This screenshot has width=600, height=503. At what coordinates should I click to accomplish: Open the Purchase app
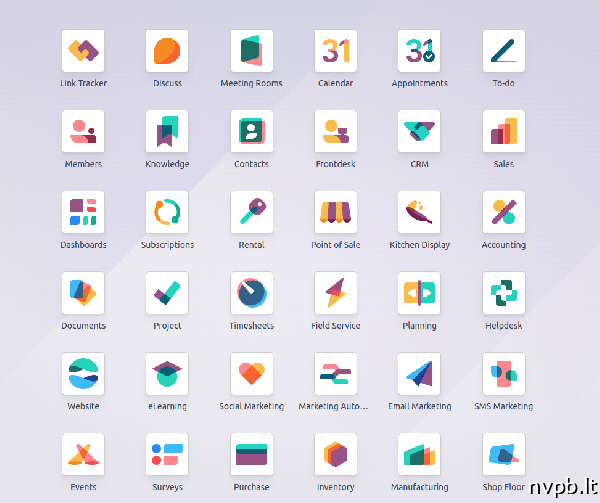252,454
